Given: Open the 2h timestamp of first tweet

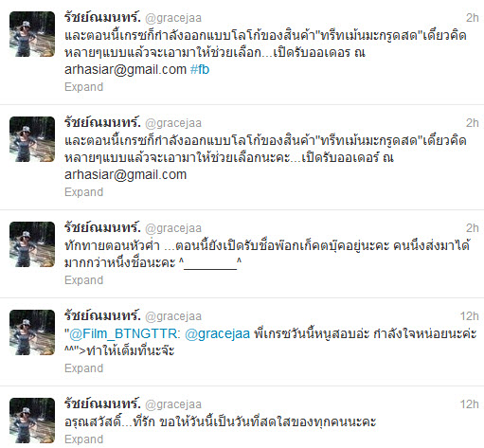Looking at the screenshot, I should coord(473,18).
